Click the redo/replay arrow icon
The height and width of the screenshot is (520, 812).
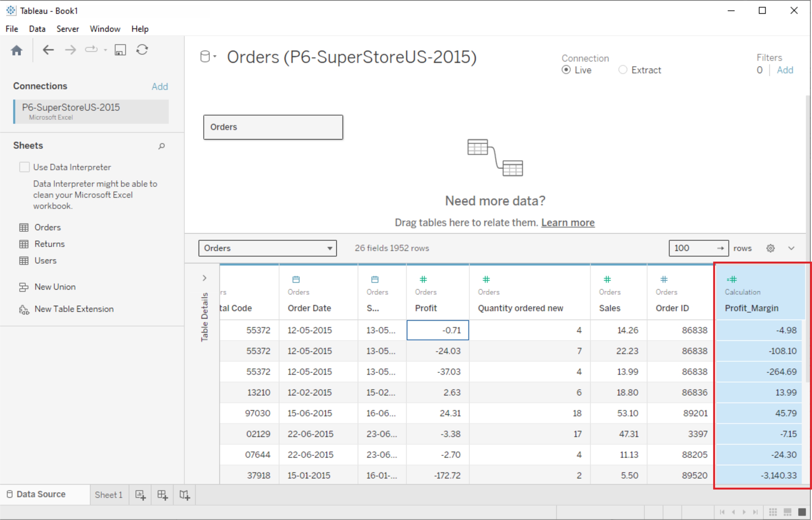click(x=91, y=50)
